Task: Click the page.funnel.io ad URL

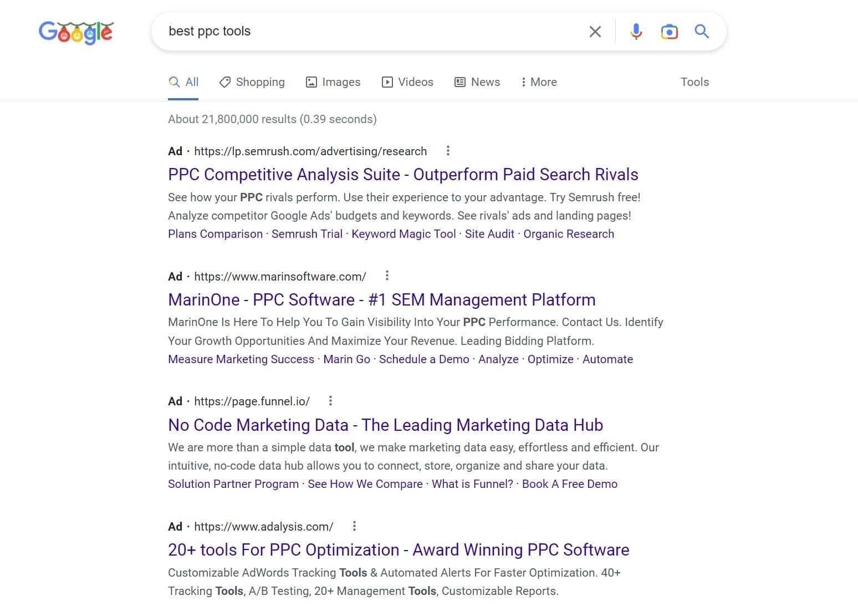Action: tap(252, 401)
